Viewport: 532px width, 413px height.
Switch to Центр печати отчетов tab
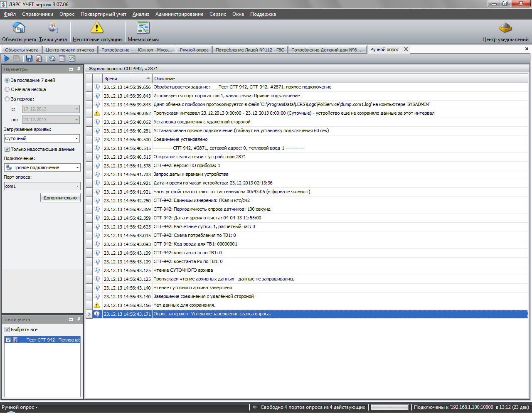[70, 50]
